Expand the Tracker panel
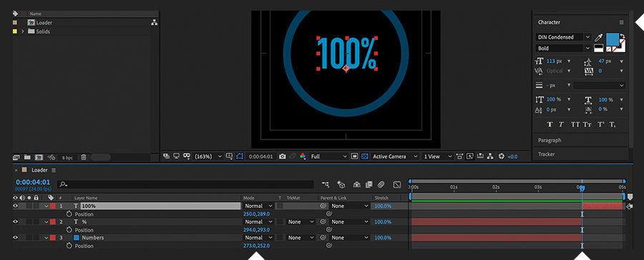The image size is (644, 260). (x=546, y=154)
